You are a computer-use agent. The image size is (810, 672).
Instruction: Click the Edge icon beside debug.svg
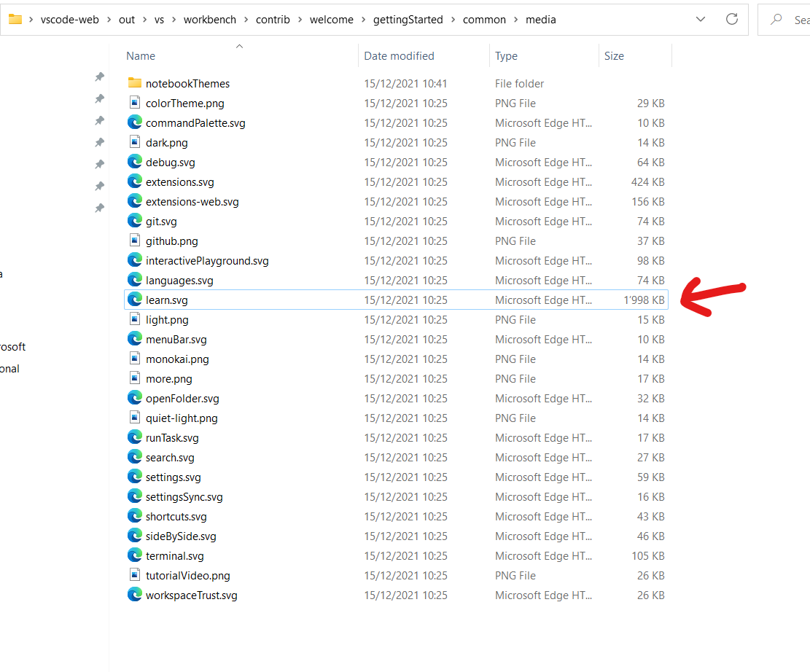(x=135, y=162)
